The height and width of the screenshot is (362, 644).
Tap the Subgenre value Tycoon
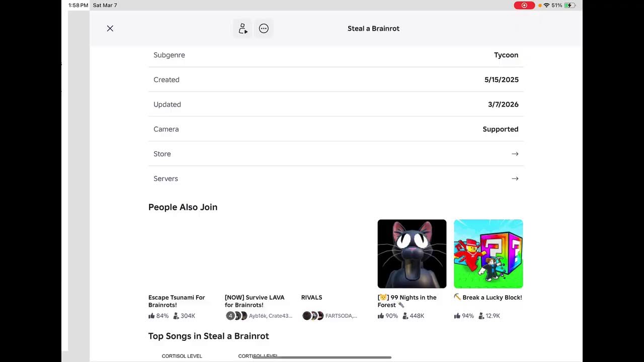click(x=506, y=55)
